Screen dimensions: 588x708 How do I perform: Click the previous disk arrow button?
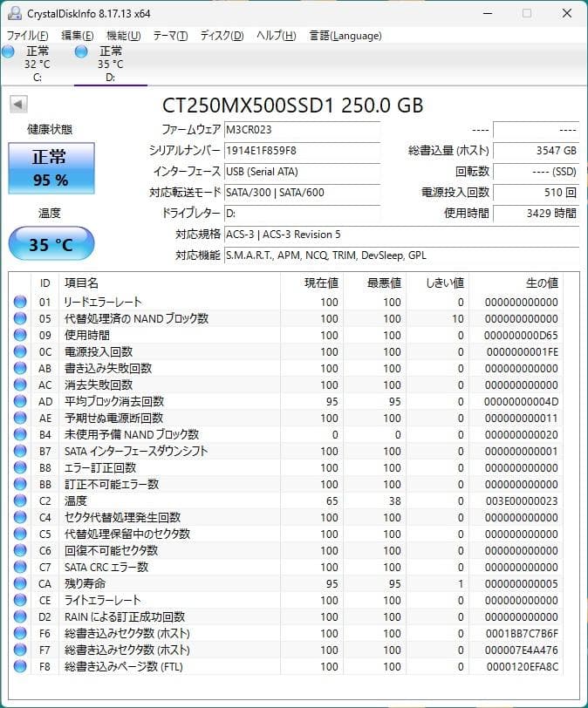point(18,105)
